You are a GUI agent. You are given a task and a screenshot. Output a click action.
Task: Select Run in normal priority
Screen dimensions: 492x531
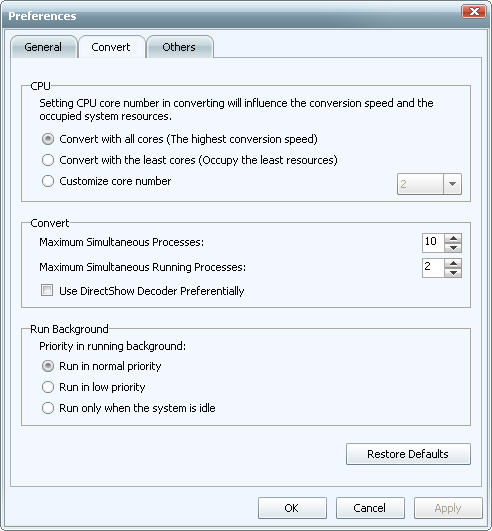coord(48,366)
